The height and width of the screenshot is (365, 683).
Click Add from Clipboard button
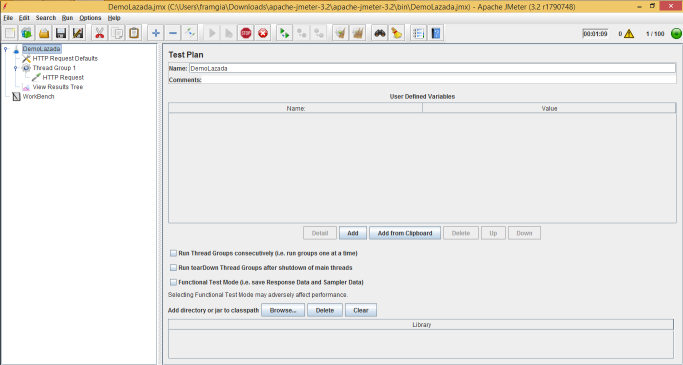point(405,233)
